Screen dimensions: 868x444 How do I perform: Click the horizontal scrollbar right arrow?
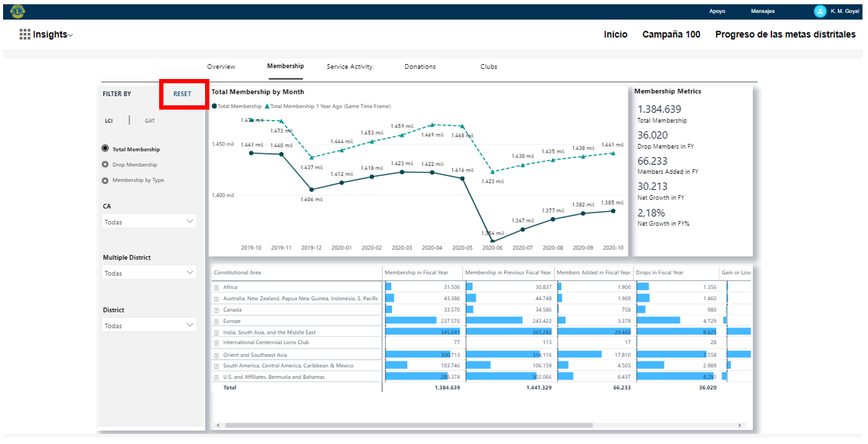(x=739, y=425)
